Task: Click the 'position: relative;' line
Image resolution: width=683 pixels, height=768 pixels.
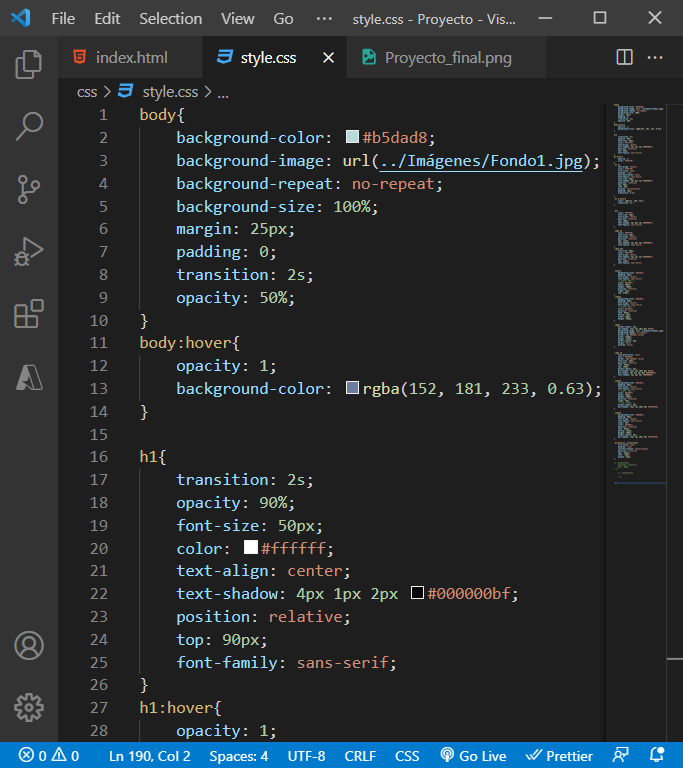Action: [263, 617]
